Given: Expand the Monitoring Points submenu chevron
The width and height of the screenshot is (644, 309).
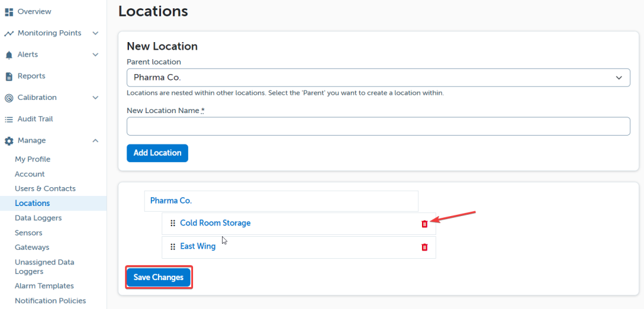Looking at the screenshot, I should point(96,33).
